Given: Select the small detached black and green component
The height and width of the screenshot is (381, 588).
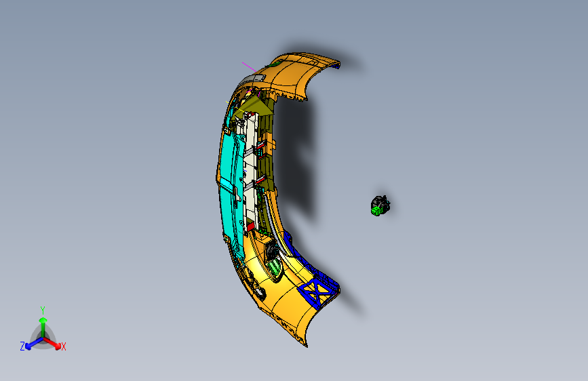Looking at the screenshot, I should [380, 205].
